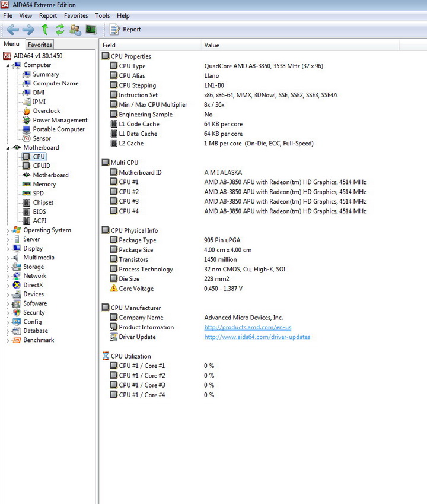Image resolution: width=427 pixels, height=504 pixels.
Task: Open the Help menu
Action: 123,15
